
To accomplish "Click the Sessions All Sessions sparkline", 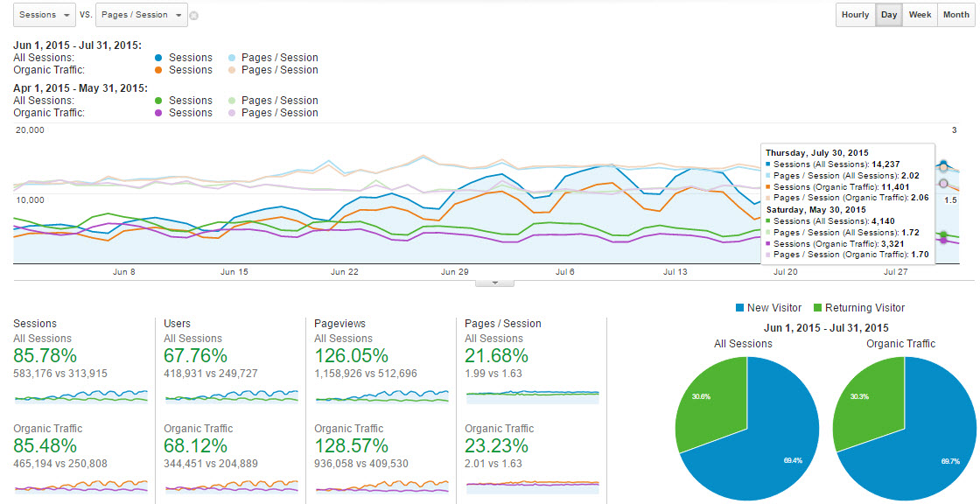I will 80,395.
